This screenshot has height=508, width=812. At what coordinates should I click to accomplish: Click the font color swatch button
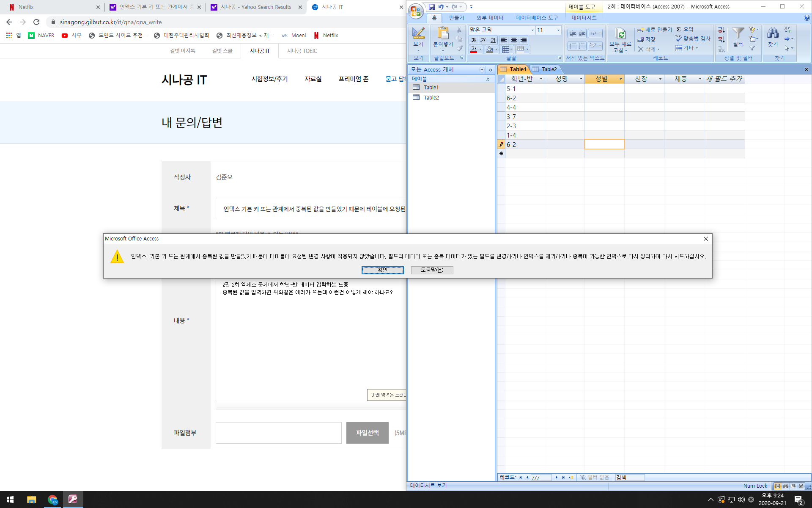(474, 50)
